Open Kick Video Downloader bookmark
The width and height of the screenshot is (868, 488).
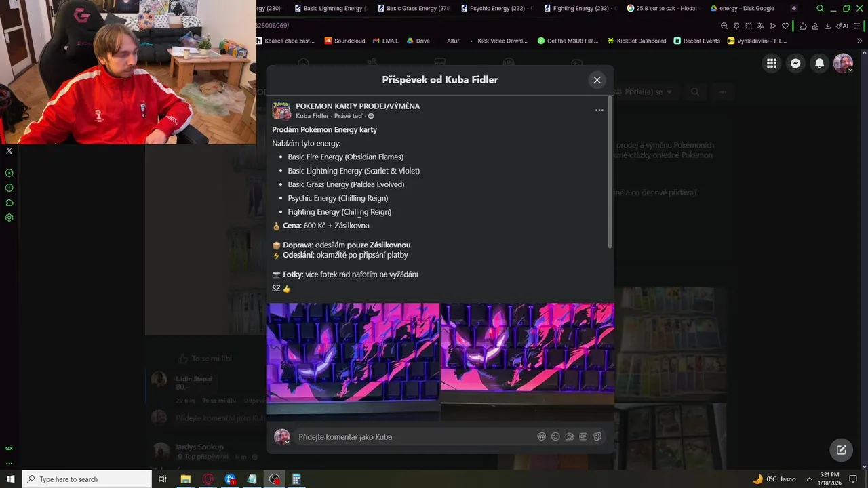tap(497, 41)
